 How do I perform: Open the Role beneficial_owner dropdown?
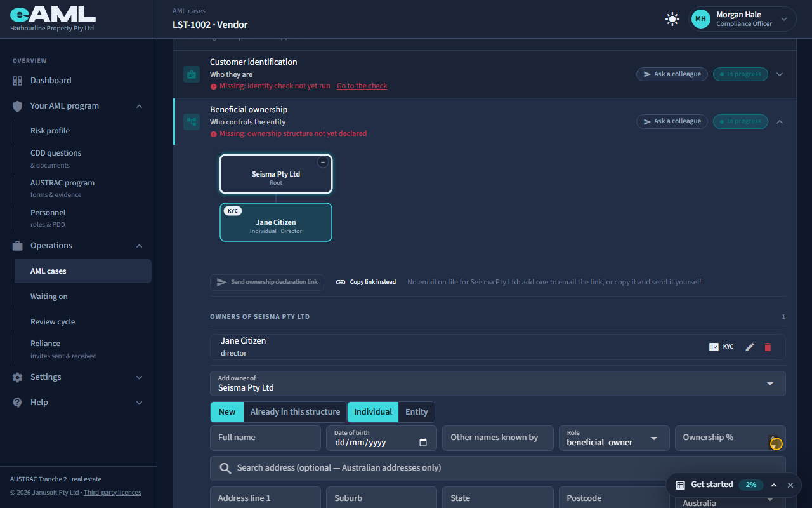click(614, 438)
